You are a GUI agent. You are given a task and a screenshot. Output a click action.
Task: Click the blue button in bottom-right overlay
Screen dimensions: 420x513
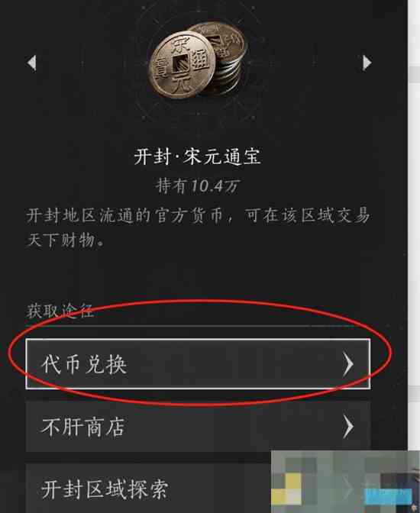[388, 497]
